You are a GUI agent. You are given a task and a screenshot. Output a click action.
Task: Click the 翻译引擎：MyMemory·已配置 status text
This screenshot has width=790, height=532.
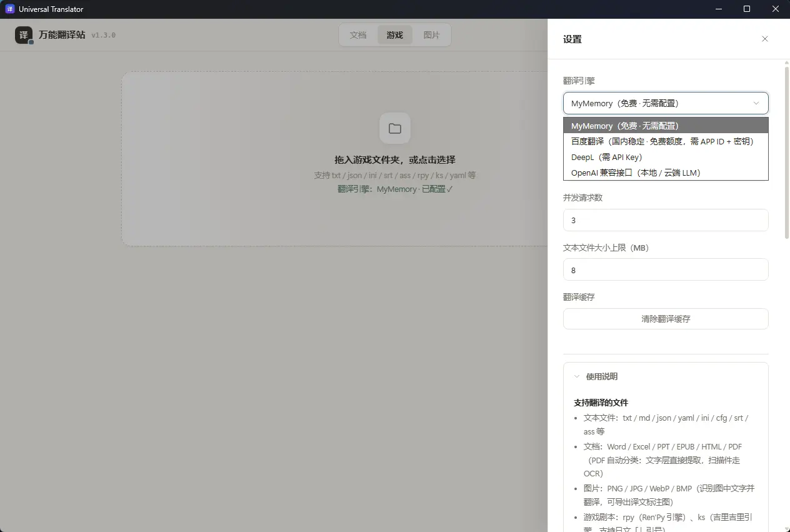(395, 189)
